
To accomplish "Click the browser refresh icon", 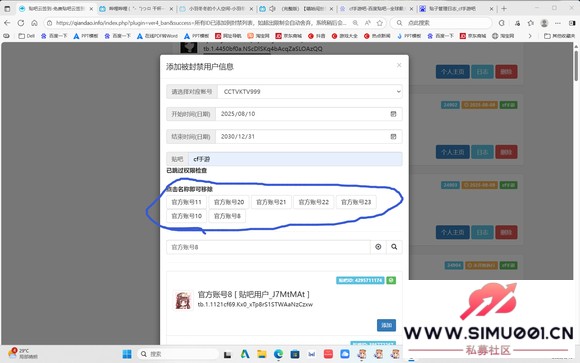I will (21, 23).
